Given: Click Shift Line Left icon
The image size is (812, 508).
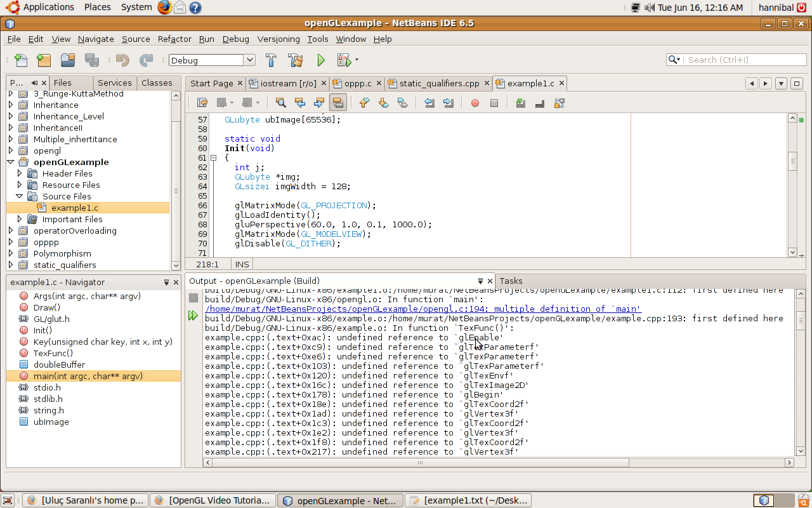Looking at the screenshot, I should (429, 102).
